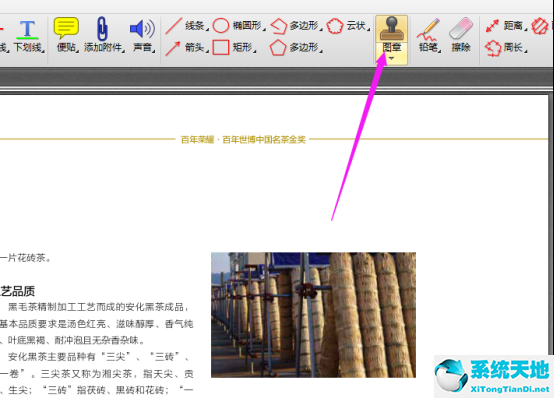Select the Sound (声音) annotation tool
The width and height of the screenshot is (554, 398).
142,36
